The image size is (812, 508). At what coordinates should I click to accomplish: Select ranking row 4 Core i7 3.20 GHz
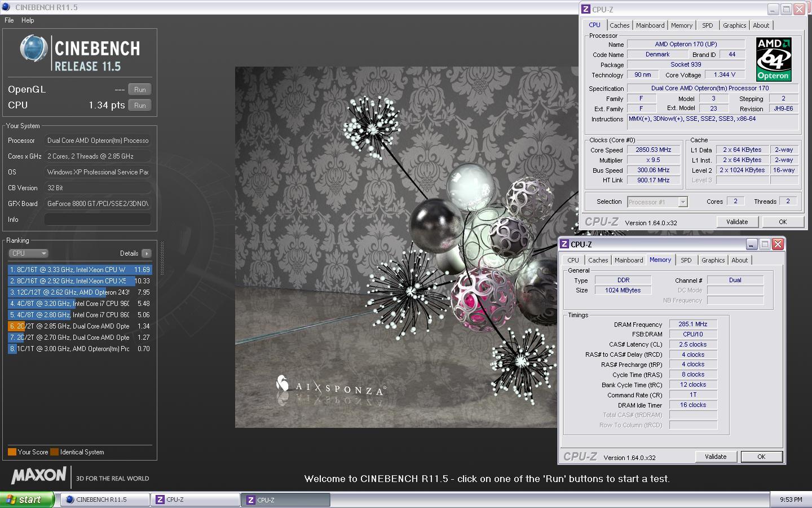80,304
